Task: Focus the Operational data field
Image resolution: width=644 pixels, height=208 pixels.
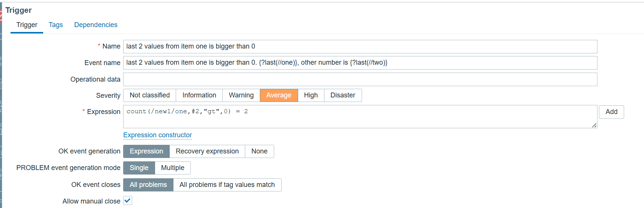Action: [x=360, y=79]
